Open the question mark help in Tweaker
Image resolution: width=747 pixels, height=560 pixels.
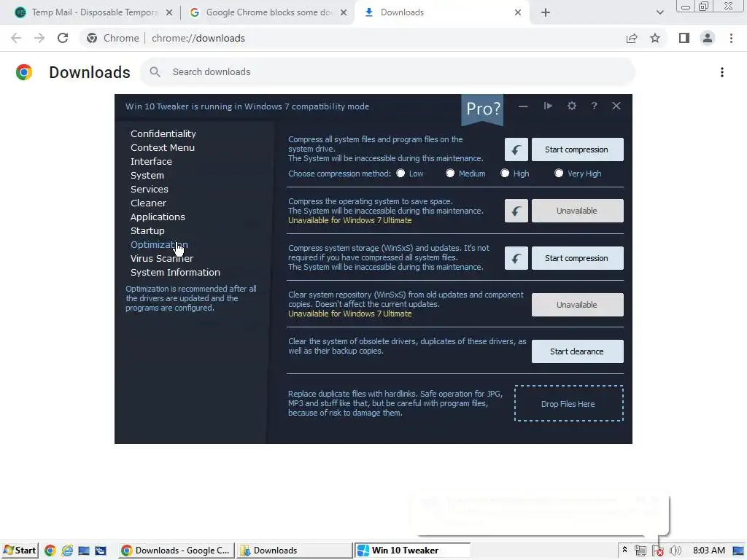[594, 106]
